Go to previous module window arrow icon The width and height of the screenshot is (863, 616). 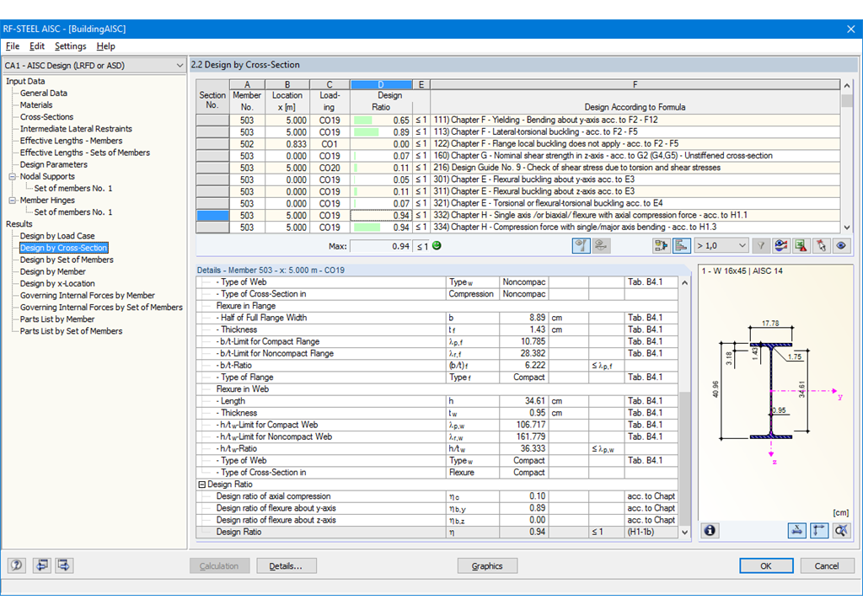point(41,565)
